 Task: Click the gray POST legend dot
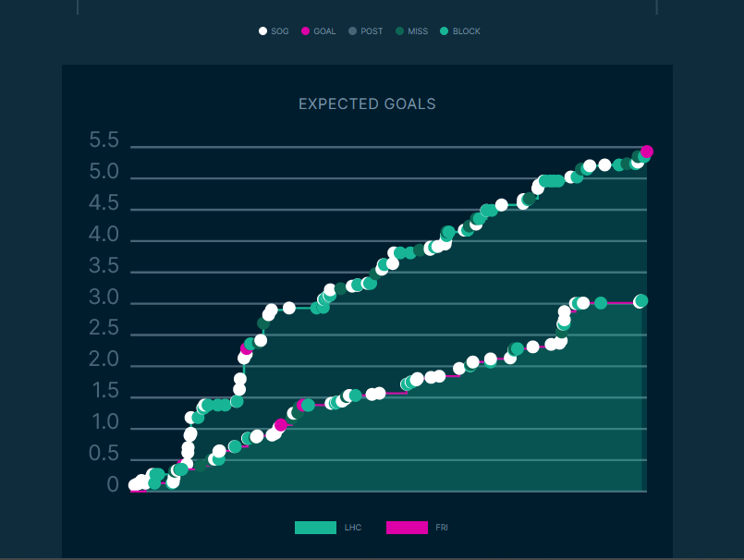click(352, 31)
